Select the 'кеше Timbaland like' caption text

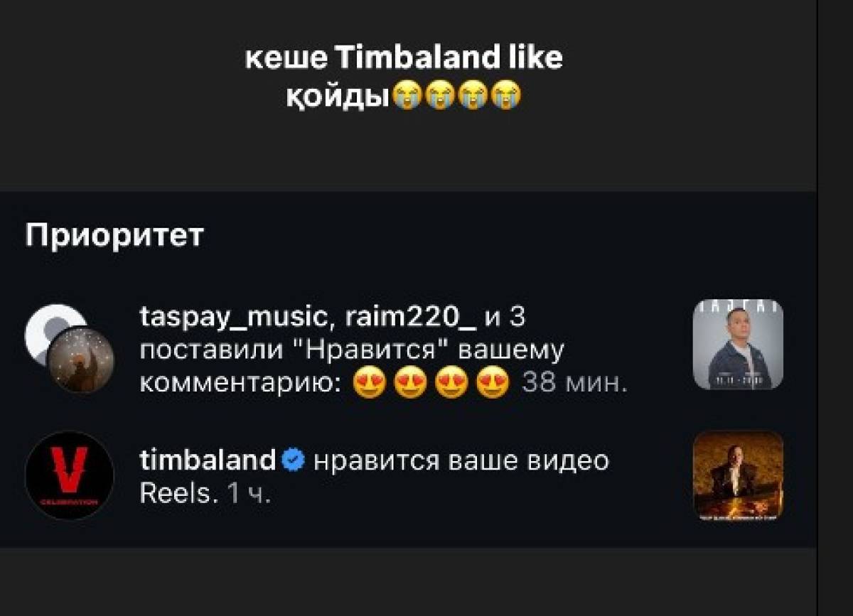pyautogui.click(x=404, y=58)
